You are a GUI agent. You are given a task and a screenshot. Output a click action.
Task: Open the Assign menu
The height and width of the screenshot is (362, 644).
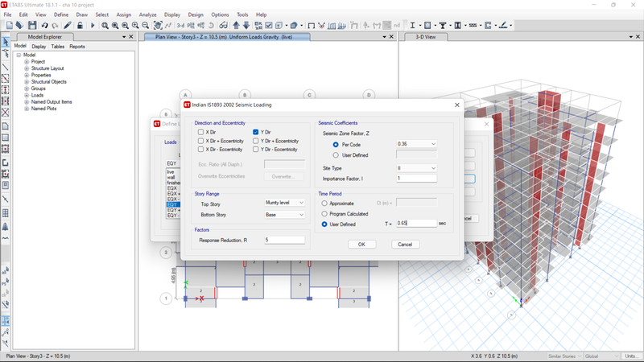[123, 14]
